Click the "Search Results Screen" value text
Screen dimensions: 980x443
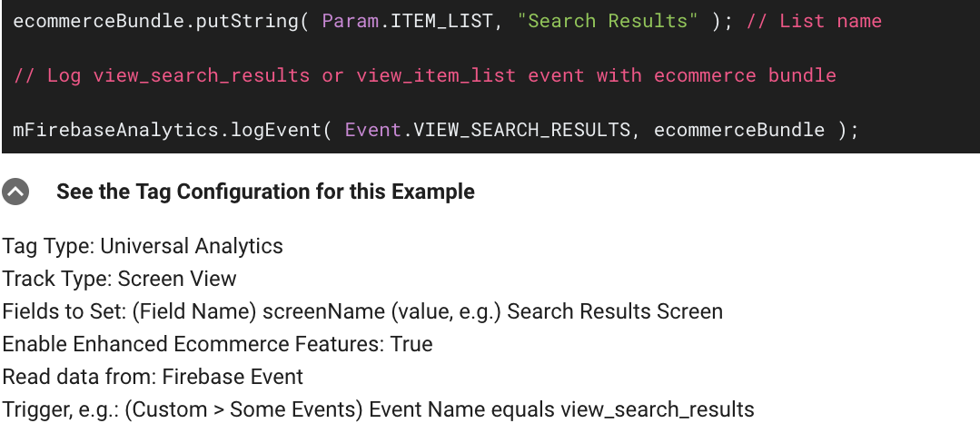[x=615, y=311]
